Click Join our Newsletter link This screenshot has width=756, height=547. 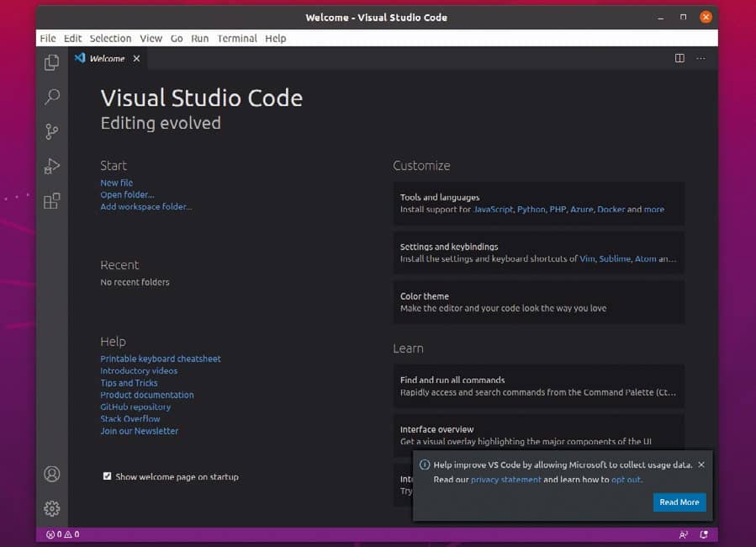click(x=140, y=431)
